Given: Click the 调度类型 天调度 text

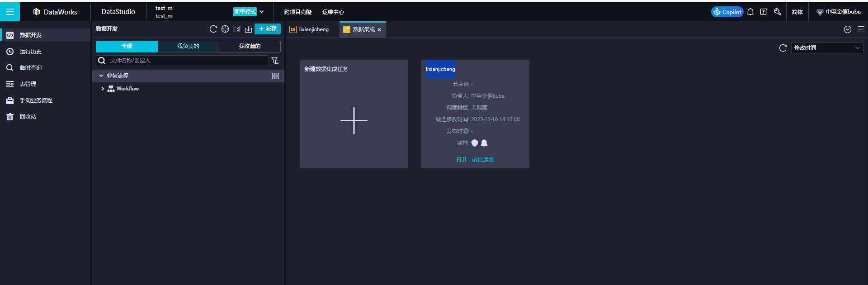Looking at the screenshot, I should [x=467, y=108].
